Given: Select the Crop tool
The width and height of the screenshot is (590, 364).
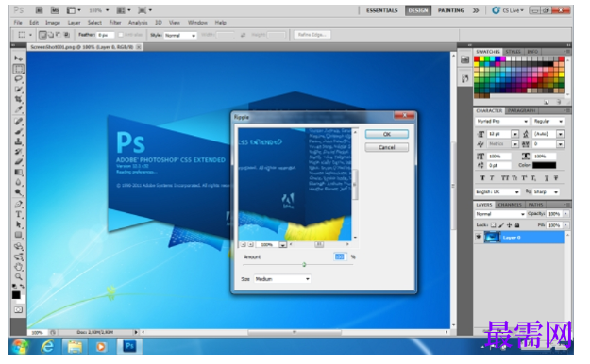Looking at the screenshot, I should [x=18, y=99].
